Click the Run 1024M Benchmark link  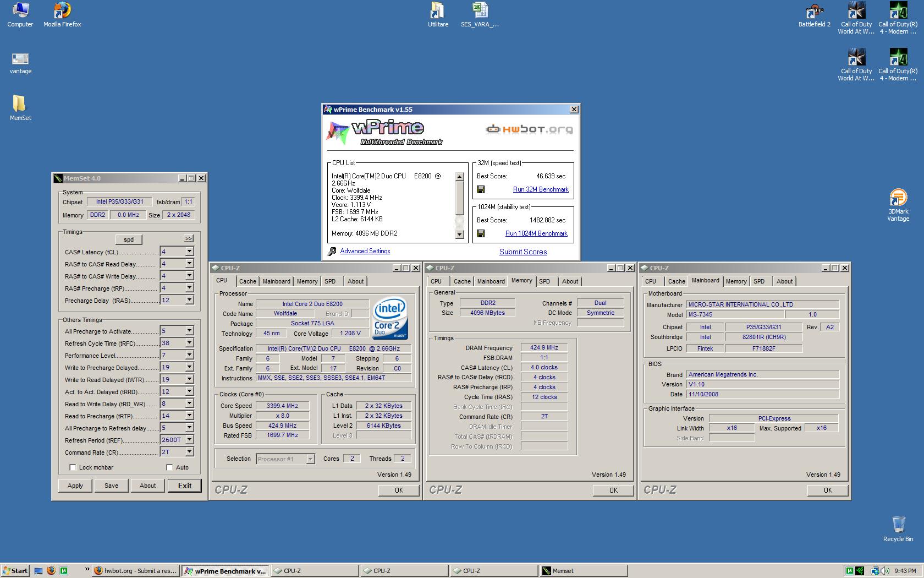coord(536,233)
